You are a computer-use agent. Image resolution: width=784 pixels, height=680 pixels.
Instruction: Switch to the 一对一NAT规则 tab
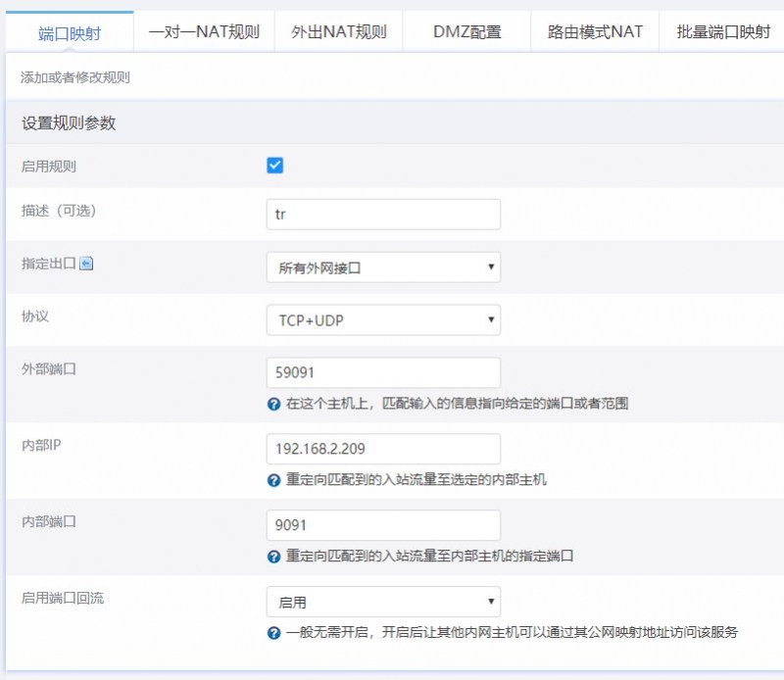[x=204, y=32]
